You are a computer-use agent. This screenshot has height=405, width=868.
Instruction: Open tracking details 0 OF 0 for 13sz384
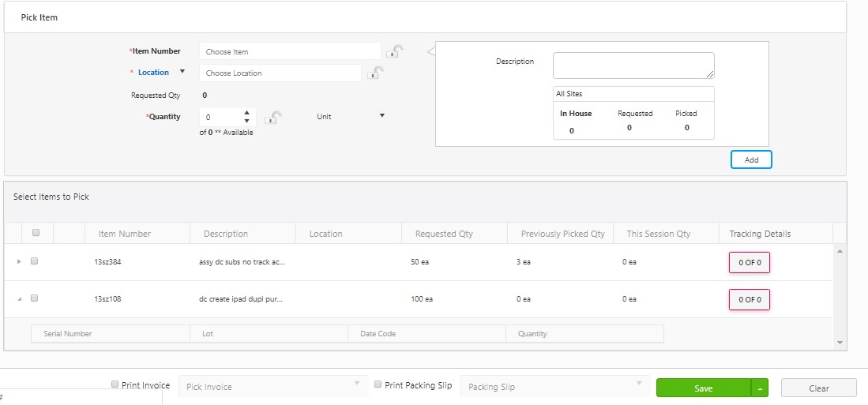749,262
